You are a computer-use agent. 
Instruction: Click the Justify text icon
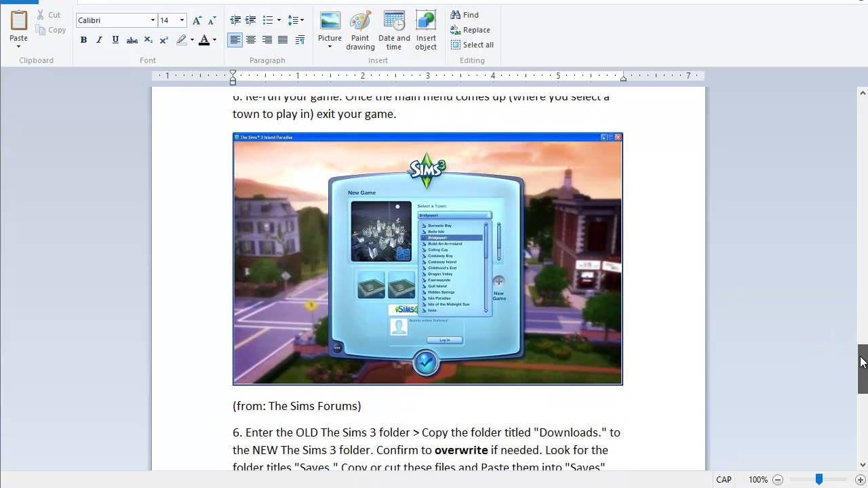[x=283, y=40]
